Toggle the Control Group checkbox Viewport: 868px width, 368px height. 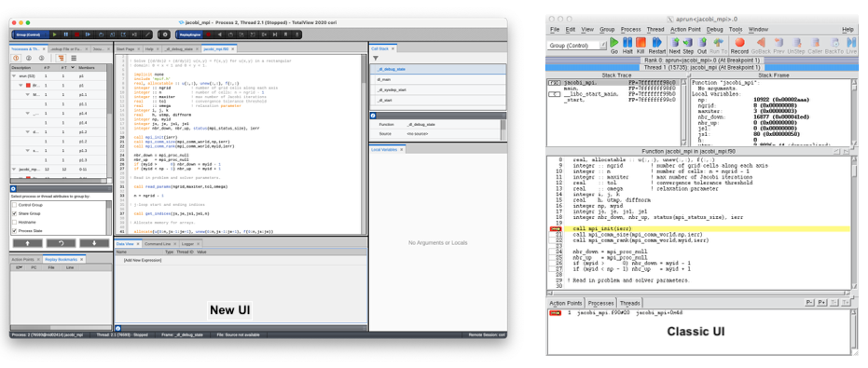click(15, 205)
